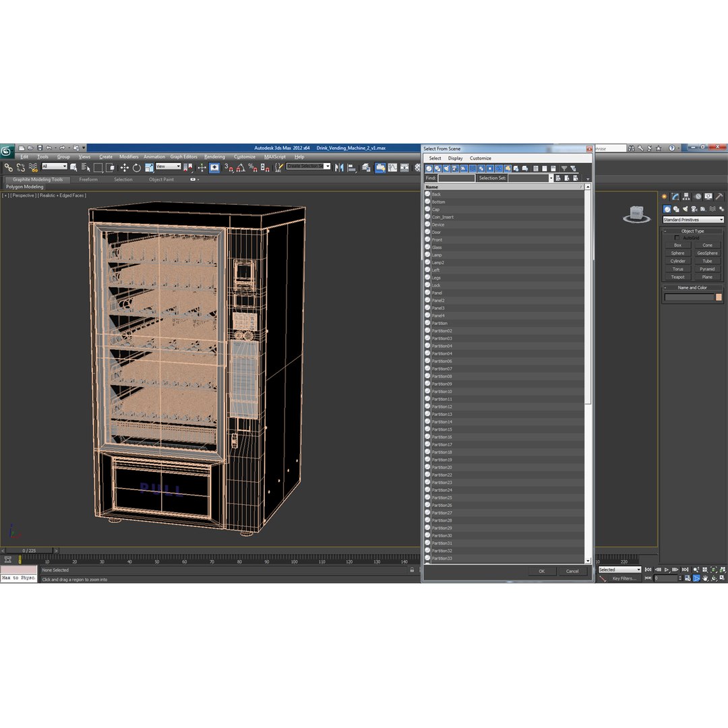Choose the Rectangular Selection Region tool

[x=98, y=168]
